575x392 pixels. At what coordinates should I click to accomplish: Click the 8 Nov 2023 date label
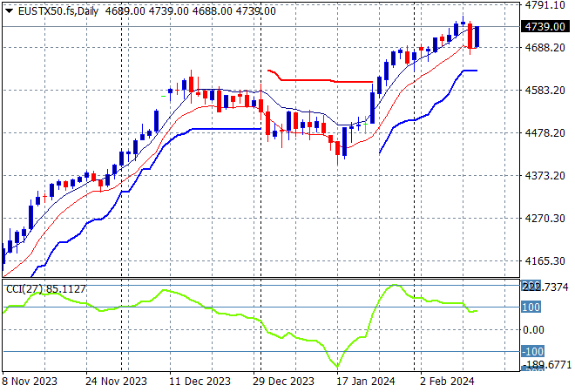[x=31, y=381]
